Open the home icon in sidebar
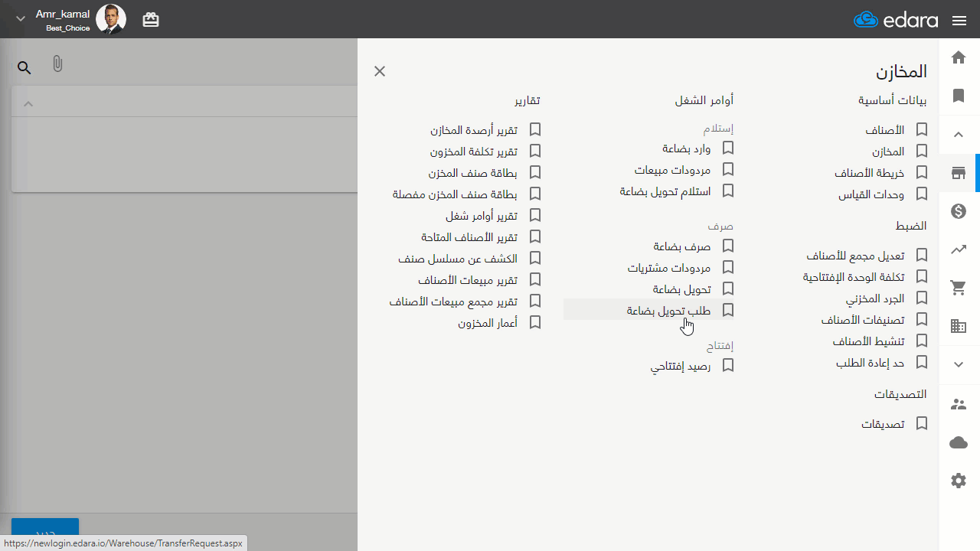 click(959, 57)
